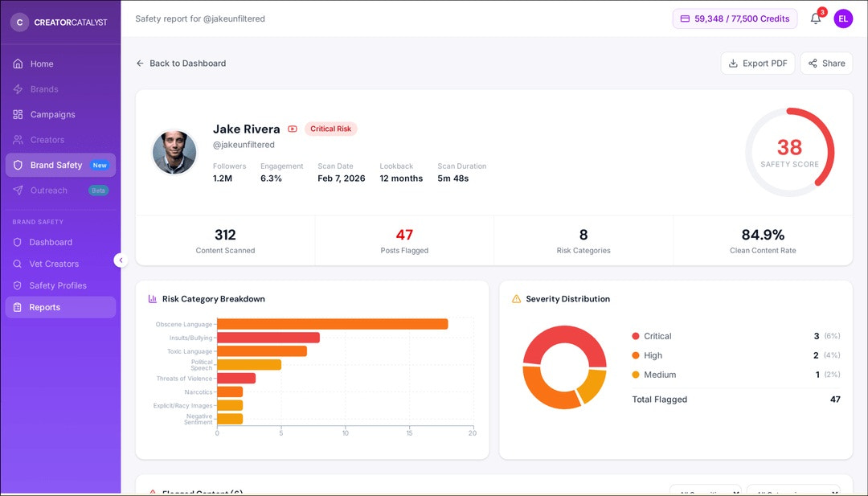Click the YouTube platform icon beside Jake Rivera
The height and width of the screenshot is (496, 868).
(x=293, y=129)
